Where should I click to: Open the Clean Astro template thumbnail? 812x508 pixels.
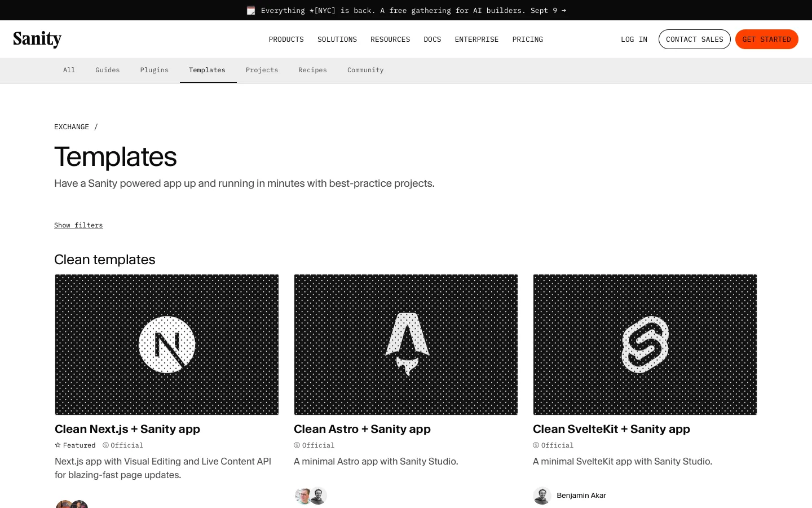point(406,345)
